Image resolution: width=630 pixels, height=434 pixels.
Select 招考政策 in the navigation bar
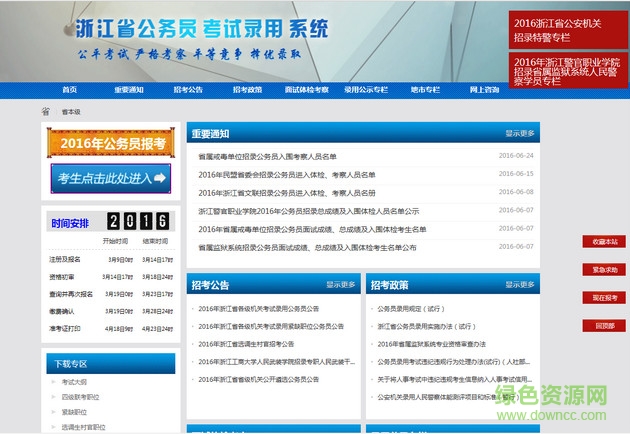tap(248, 90)
